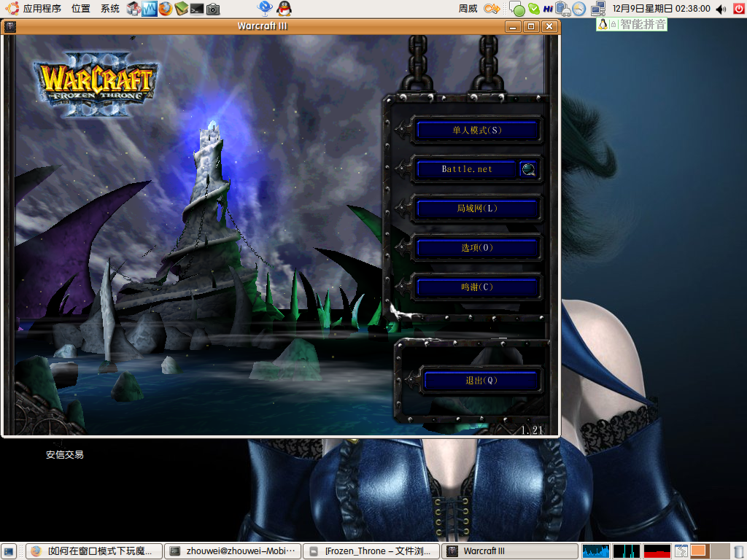
Task: Click the red bar monitor applet
Action: tap(657, 551)
